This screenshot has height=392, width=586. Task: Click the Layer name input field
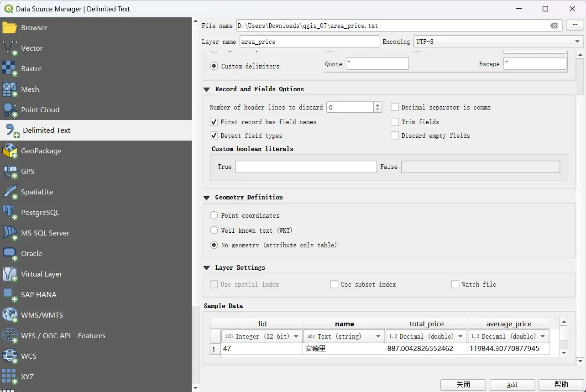pos(309,42)
